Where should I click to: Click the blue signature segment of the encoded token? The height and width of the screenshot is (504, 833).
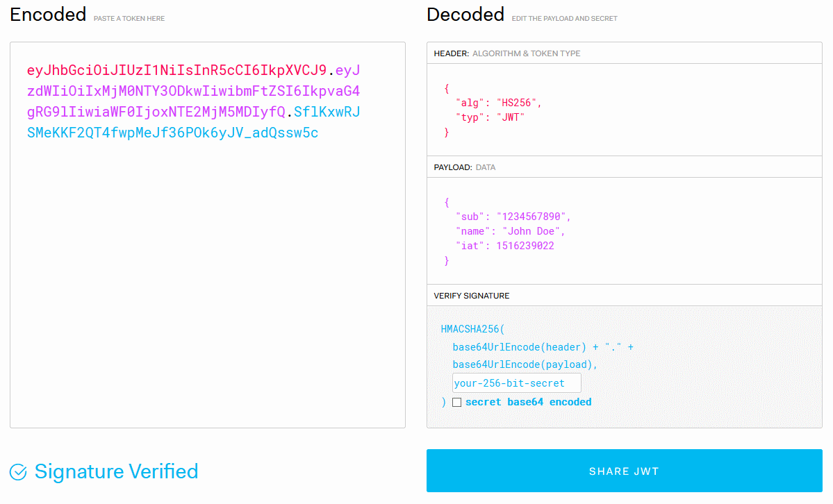pos(172,133)
